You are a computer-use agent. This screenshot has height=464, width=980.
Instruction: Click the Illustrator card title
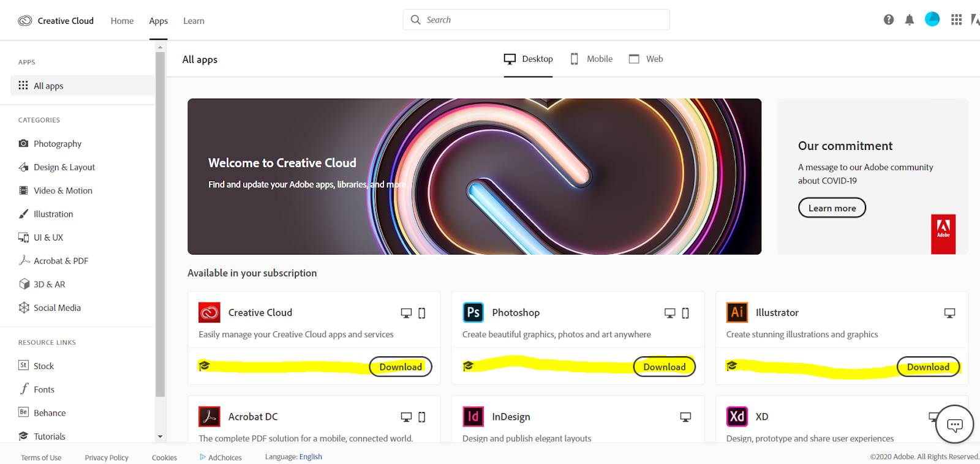point(777,312)
